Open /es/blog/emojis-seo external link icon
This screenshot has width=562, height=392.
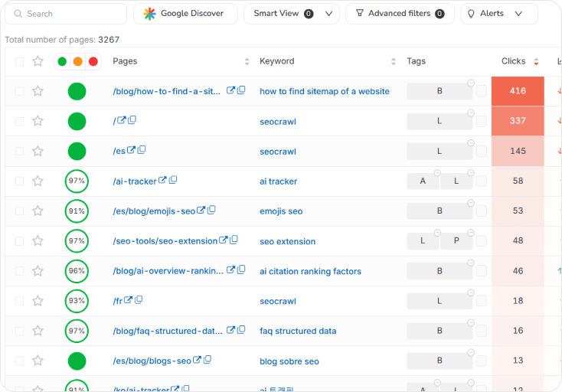[x=201, y=210]
